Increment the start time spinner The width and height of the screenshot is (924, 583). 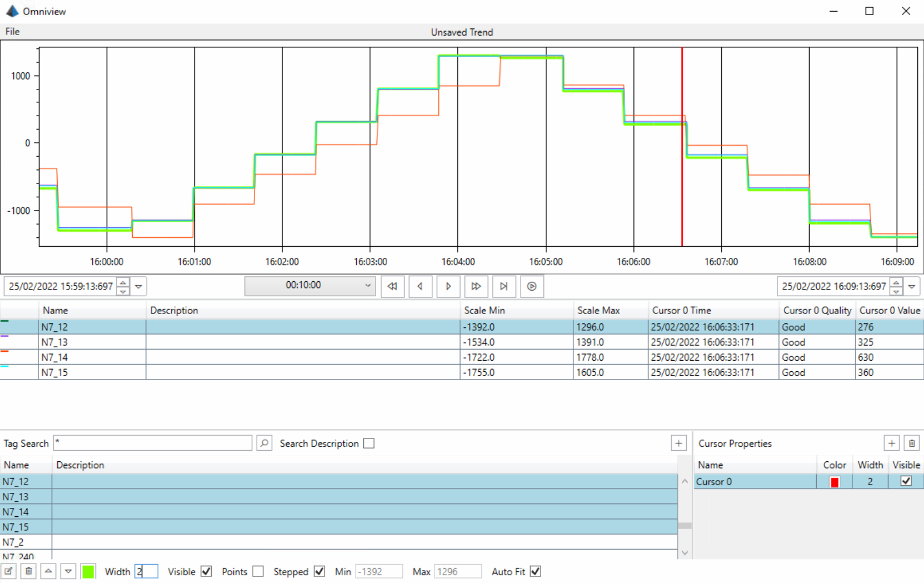pyautogui.click(x=123, y=282)
